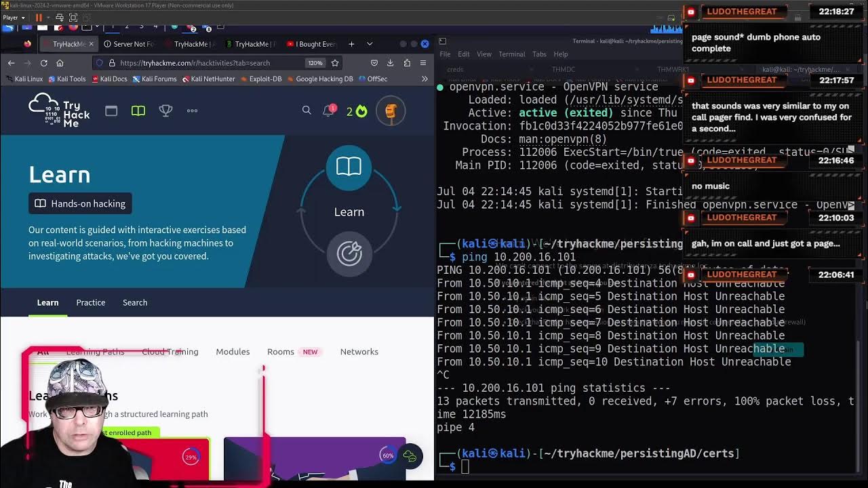Open TryHackMe dashboard icon
The width and height of the screenshot is (868, 488).
click(x=111, y=110)
